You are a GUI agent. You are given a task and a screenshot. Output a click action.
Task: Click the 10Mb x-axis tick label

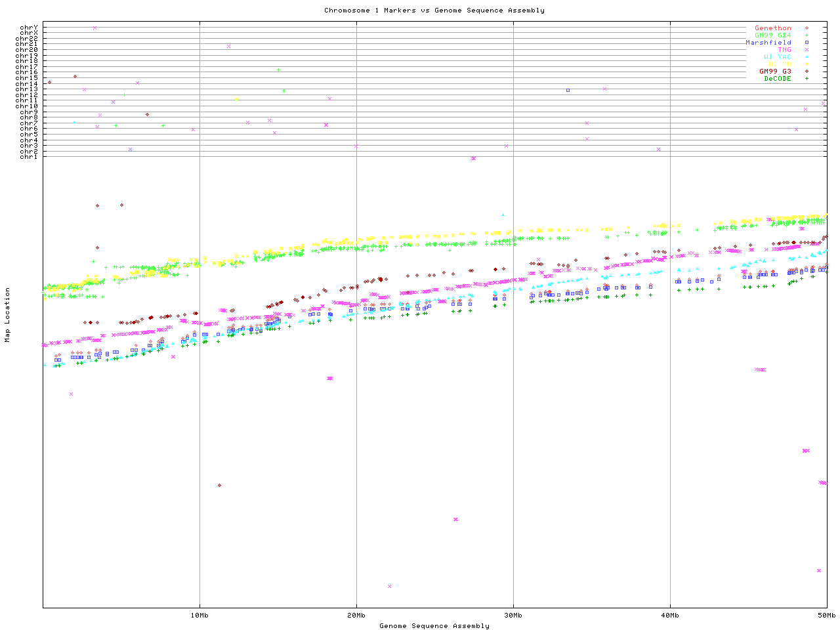tap(199, 616)
